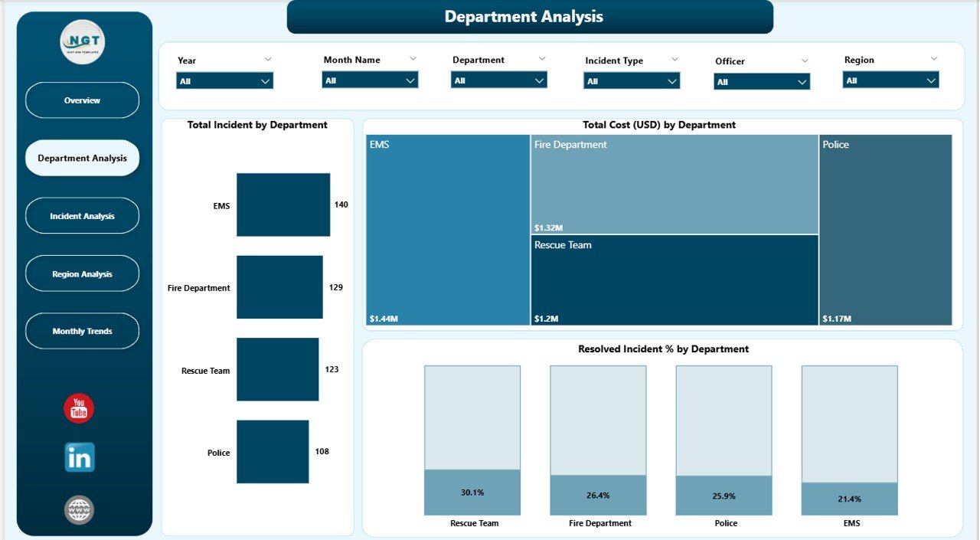Open the Department filter dropdown
This screenshot has width=980, height=540.
(498, 80)
